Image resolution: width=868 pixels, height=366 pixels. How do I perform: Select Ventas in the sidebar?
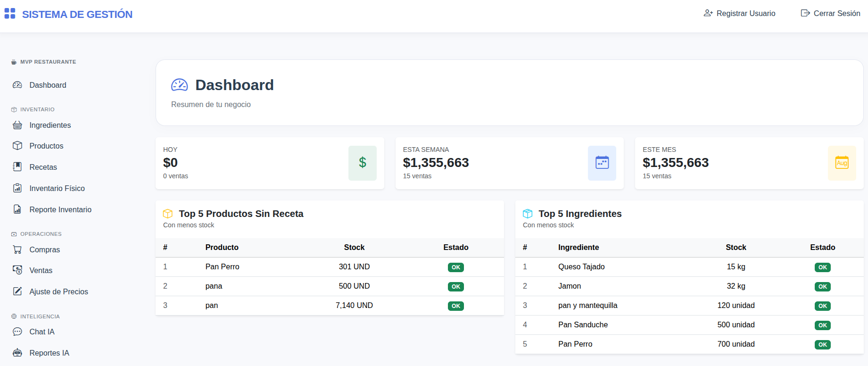click(41, 270)
